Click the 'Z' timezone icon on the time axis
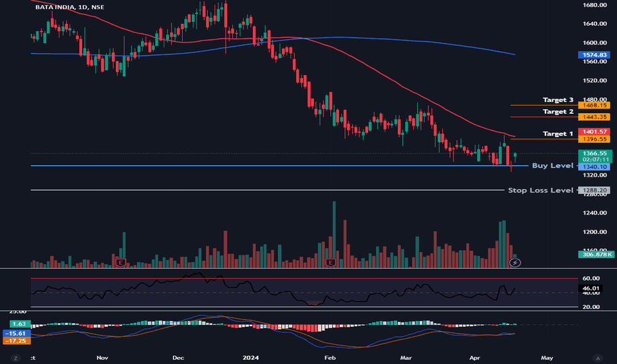 [16, 358]
